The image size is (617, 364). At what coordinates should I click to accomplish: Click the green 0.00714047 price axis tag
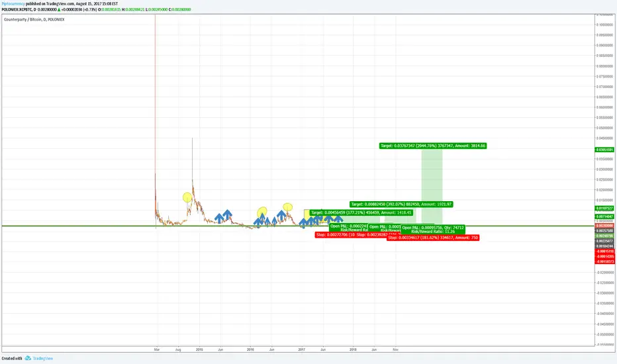coord(604,216)
